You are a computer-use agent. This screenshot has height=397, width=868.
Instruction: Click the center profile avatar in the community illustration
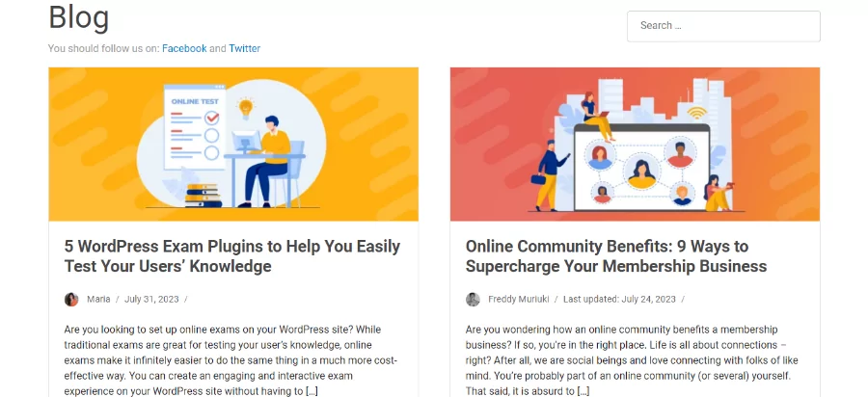point(641,174)
